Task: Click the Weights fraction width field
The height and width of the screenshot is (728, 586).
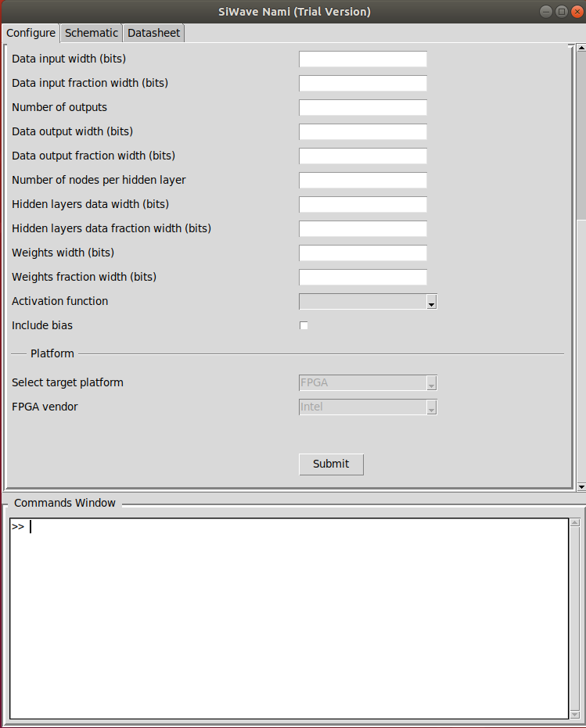Action: click(x=363, y=278)
